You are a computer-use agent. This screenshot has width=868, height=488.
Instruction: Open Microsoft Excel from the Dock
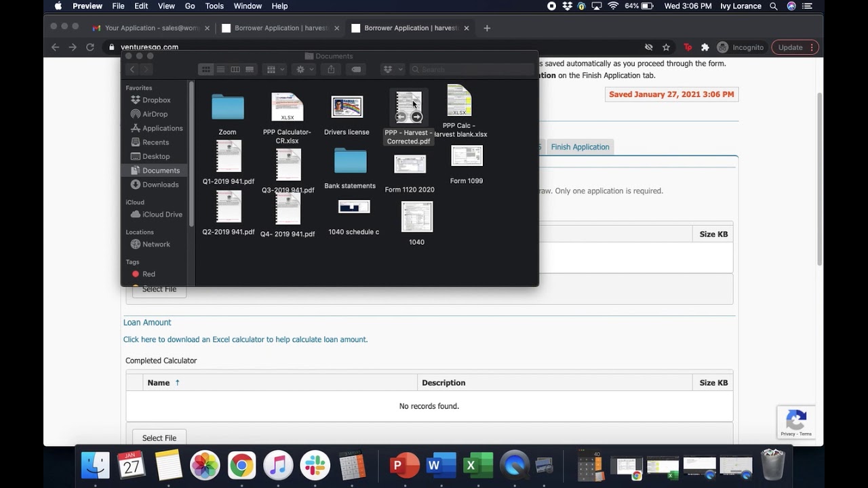(478, 466)
